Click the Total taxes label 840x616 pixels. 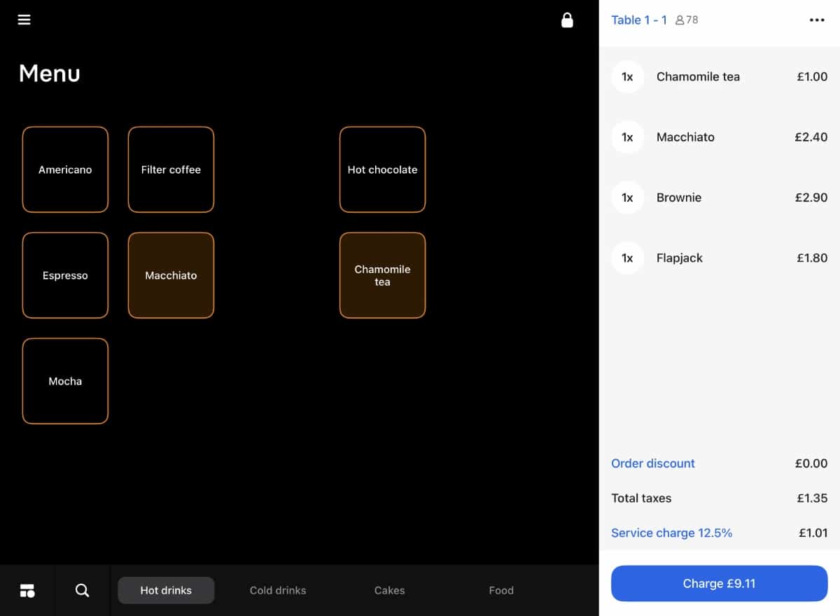[641, 498]
